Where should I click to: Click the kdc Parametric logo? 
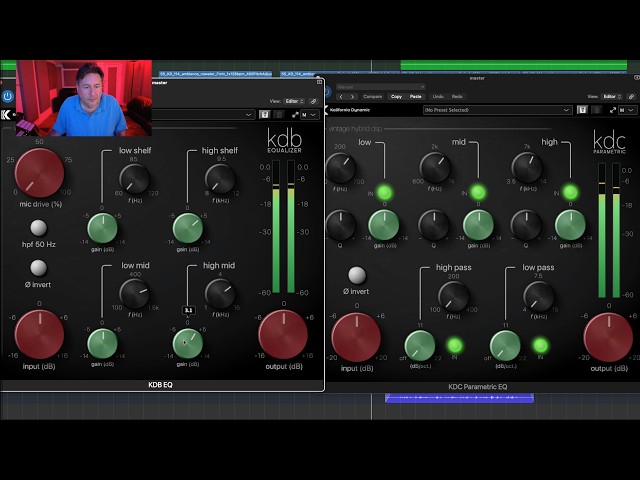coord(609,142)
